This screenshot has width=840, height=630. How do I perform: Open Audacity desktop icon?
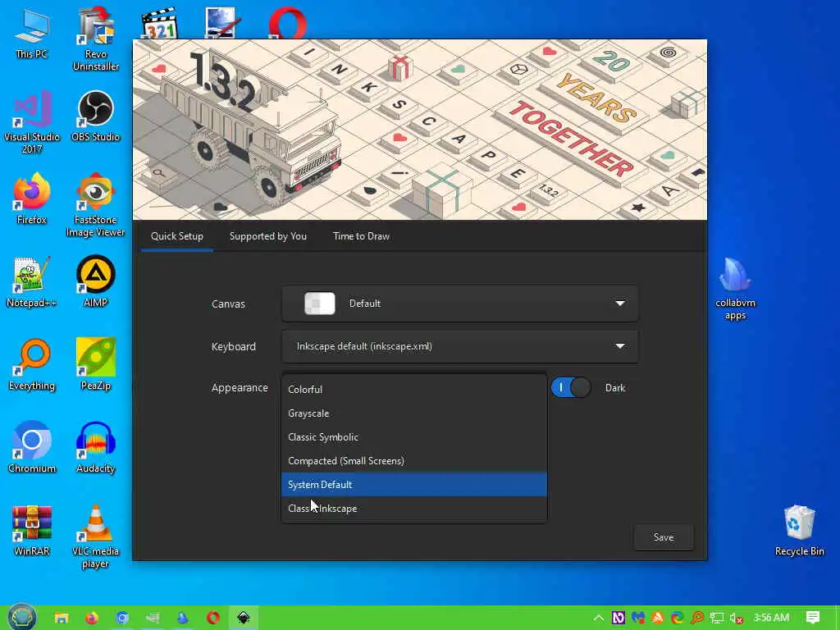point(95,447)
